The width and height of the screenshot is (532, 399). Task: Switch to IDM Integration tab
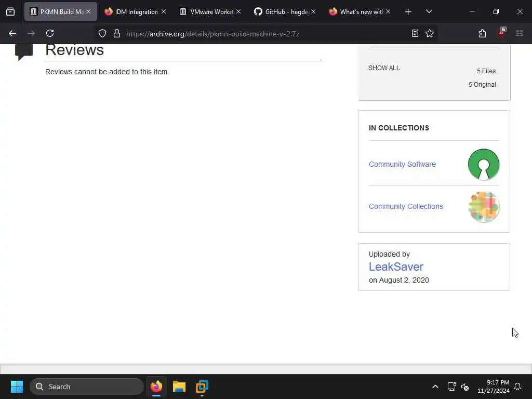[135, 12]
